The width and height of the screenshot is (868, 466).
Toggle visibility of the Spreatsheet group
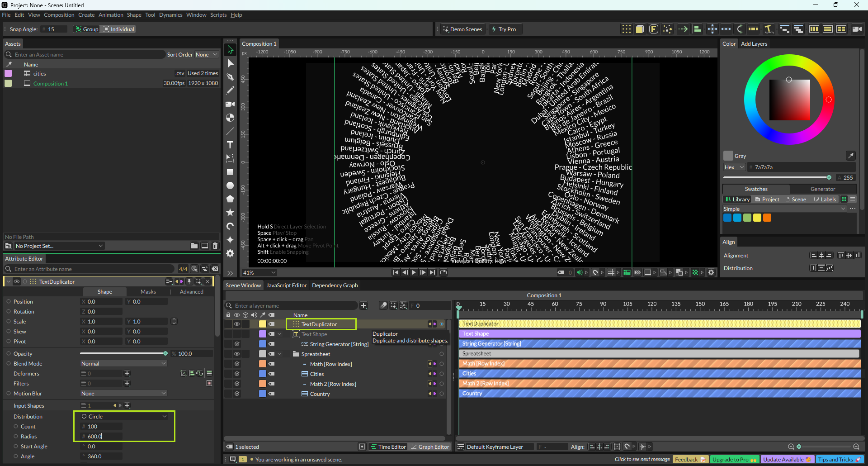click(236, 354)
